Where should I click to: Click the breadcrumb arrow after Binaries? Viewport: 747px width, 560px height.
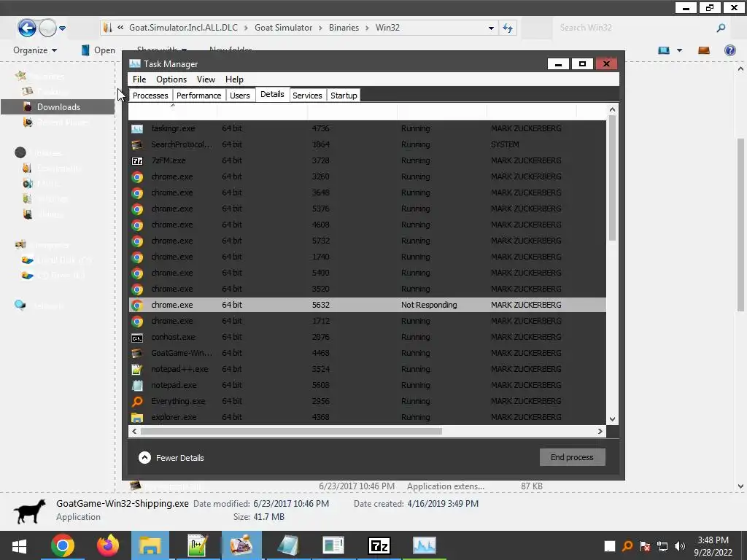(x=368, y=28)
